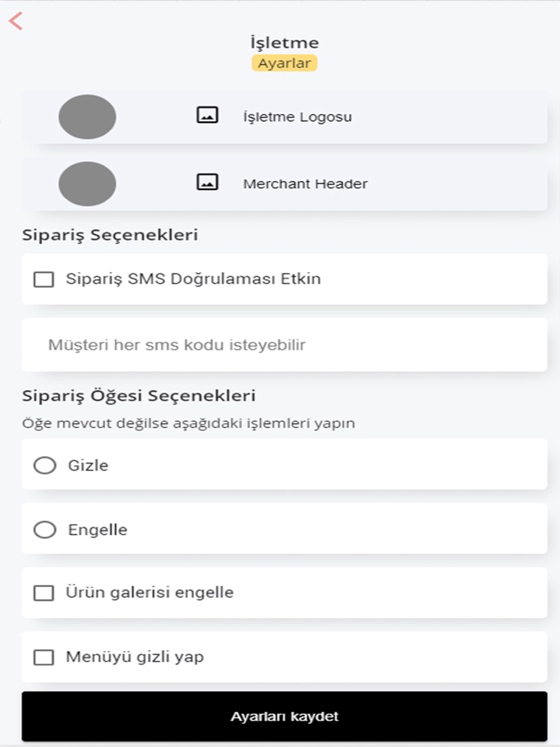Screen dimensions: 560x747
Task: Click the Sipariş Seçenekleri section heading
Action: click(x=110, y=235)
